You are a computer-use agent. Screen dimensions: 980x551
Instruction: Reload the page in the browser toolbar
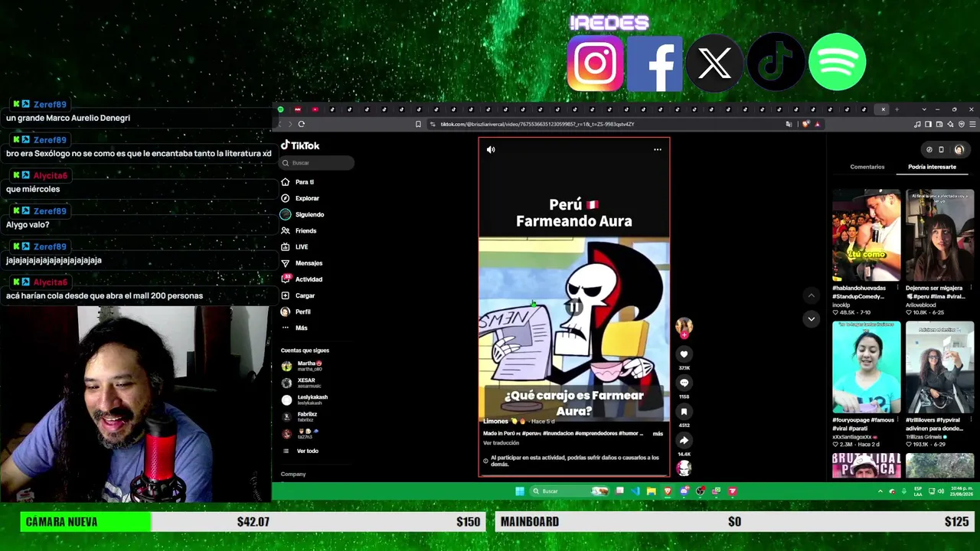302,124
